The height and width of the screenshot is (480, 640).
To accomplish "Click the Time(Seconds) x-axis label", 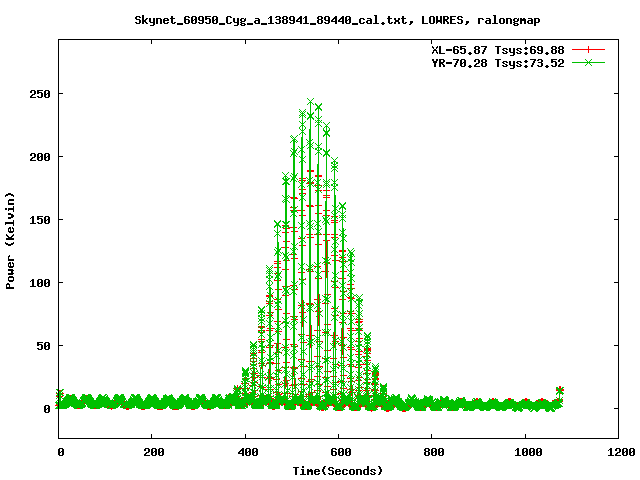I will pyautogui.click(x=338, y=470).
